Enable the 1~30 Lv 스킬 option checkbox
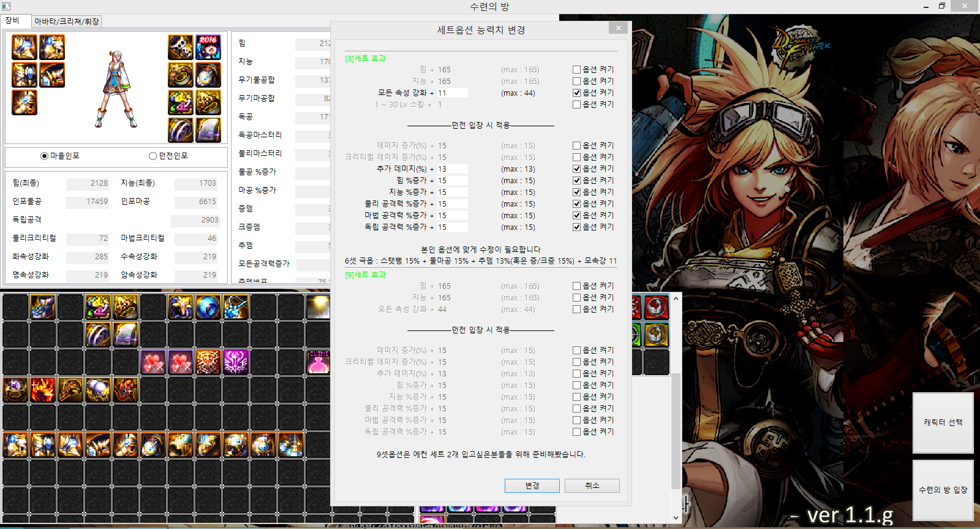The image size is (980, 529). (x=576, y=105)
